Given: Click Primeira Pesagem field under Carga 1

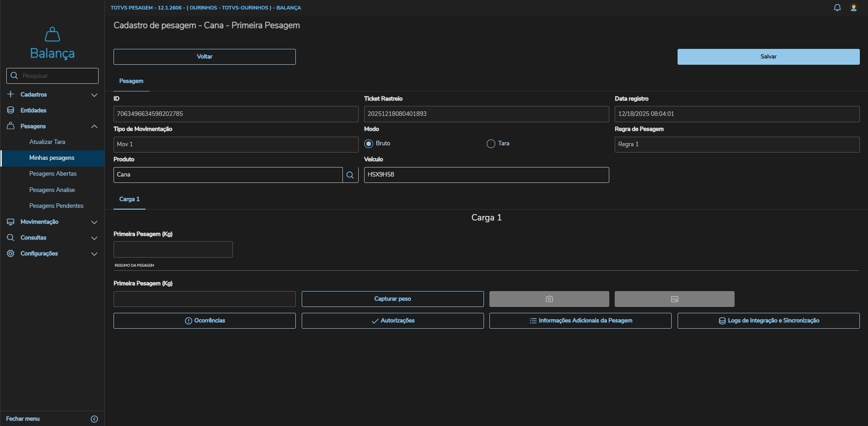Looking at the screenshot, I should [173, 249].
